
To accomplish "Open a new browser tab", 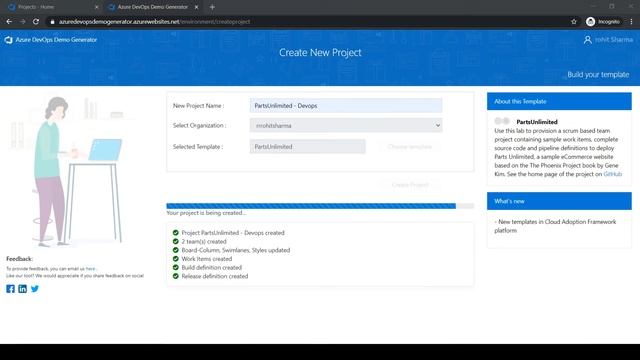I will click(212, 7).
